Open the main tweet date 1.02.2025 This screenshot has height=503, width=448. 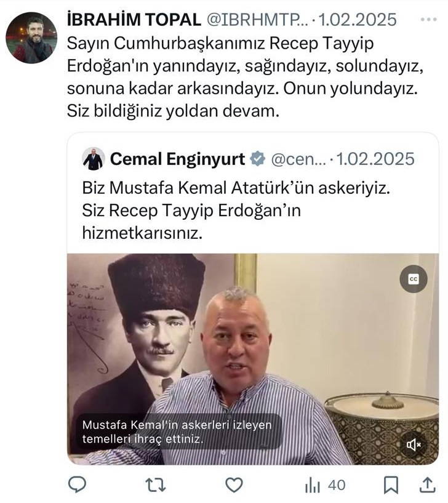(x=358, y=20)
